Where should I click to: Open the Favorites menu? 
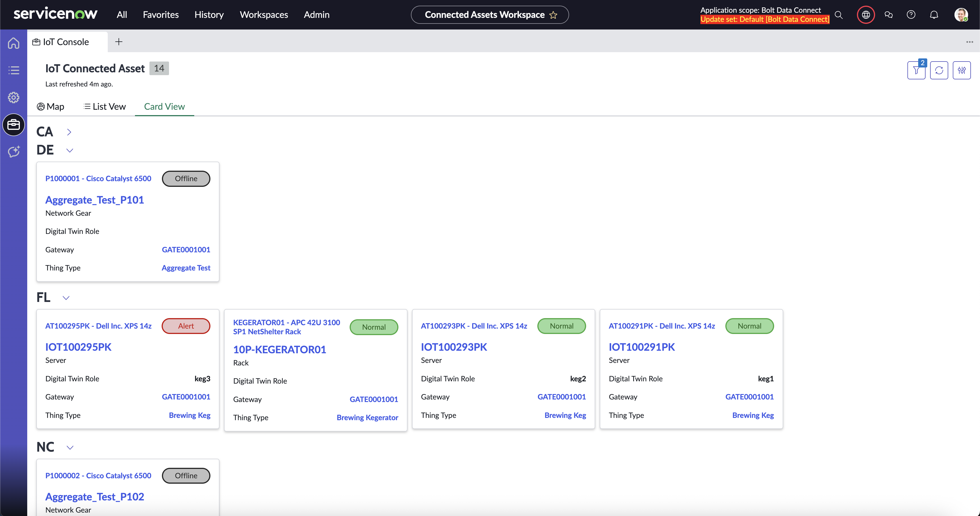pyautogui.click(x=160, y=15)
